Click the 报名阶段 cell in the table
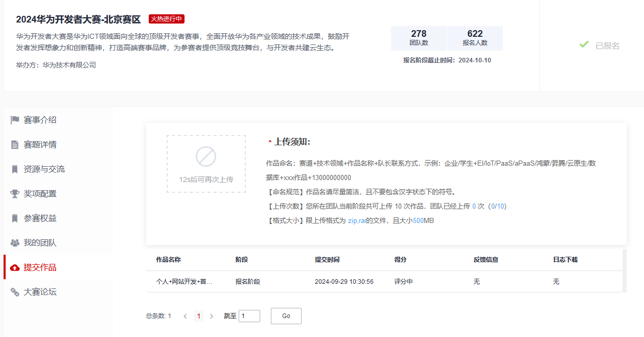The height and width of the screenshot is (337, 644). [x=248, y=282]
